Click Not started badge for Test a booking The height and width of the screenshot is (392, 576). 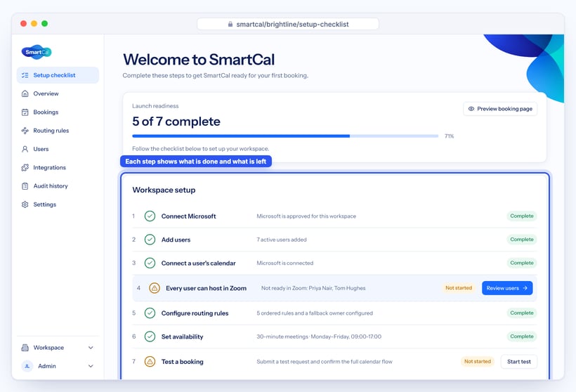coord(477,362)
